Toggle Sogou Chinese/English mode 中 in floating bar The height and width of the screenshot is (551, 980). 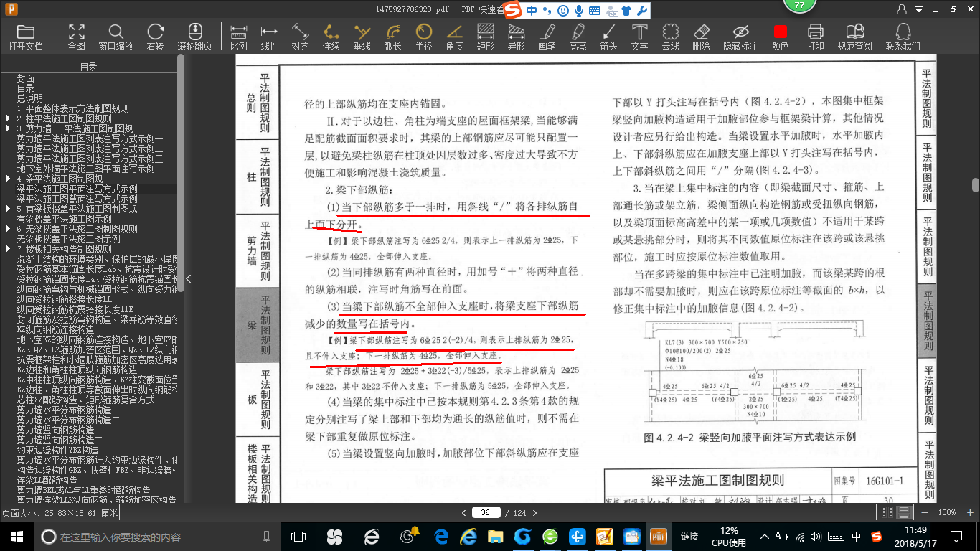tap(532, 10)
